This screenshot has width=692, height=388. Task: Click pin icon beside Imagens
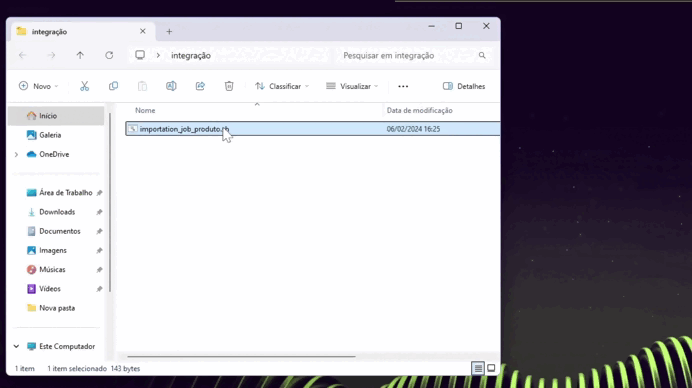click(99, 251)
